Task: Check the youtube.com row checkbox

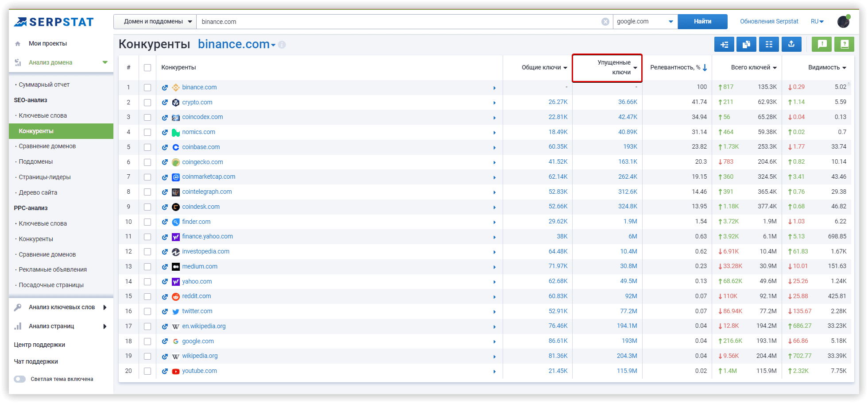Action: pos(147,371)
